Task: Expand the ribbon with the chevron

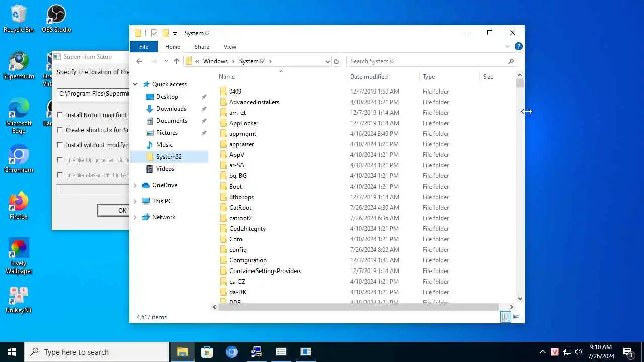Action: pos(508,46)
